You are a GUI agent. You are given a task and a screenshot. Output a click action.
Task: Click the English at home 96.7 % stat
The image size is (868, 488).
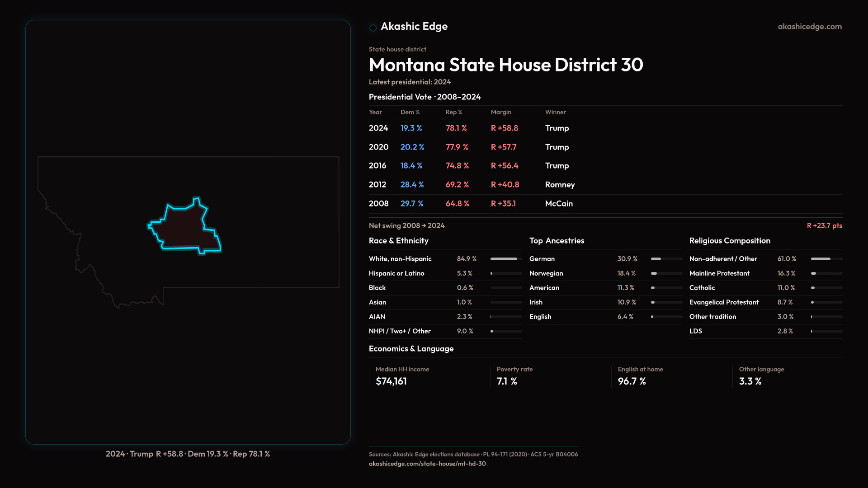(x=632, y=381)
